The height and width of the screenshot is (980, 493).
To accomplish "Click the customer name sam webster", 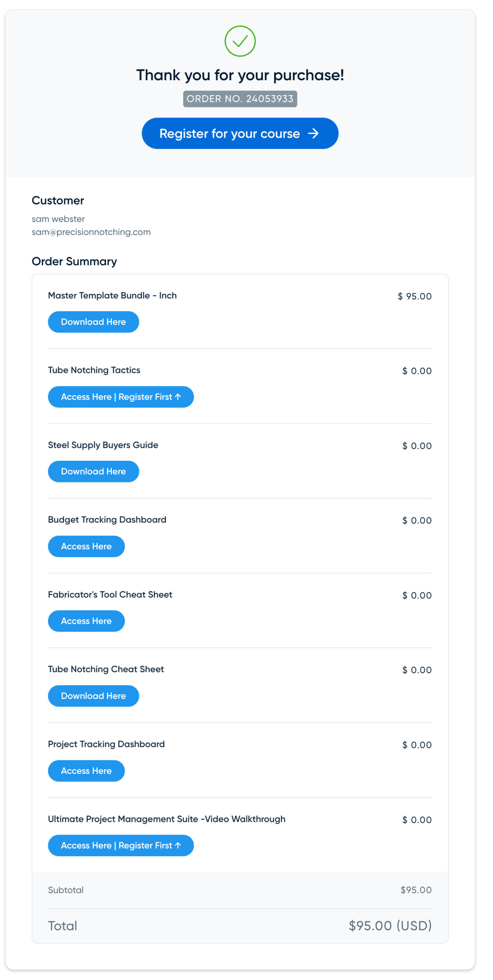I will pos(58,219).
